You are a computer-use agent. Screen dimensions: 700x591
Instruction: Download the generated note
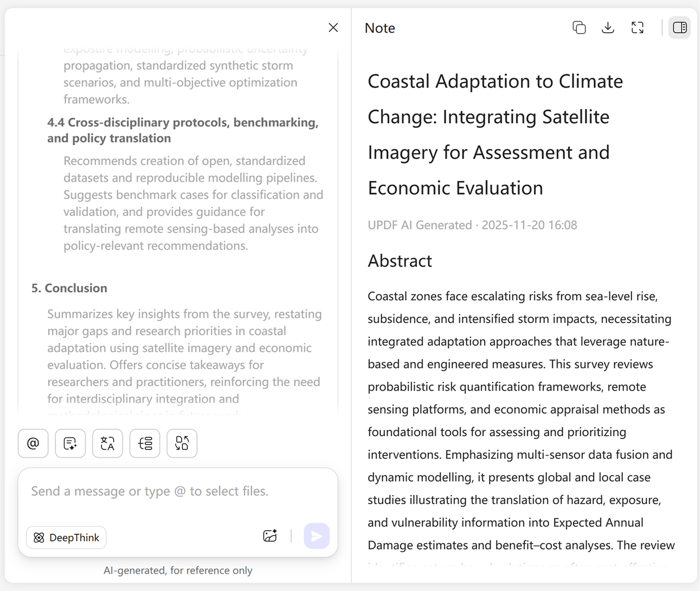pyautogui.click(x=608, y=28)
